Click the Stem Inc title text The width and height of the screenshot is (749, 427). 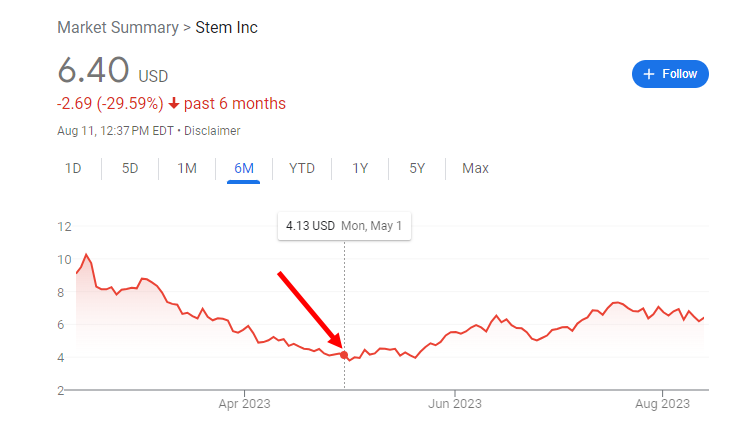tap(226, 28)
